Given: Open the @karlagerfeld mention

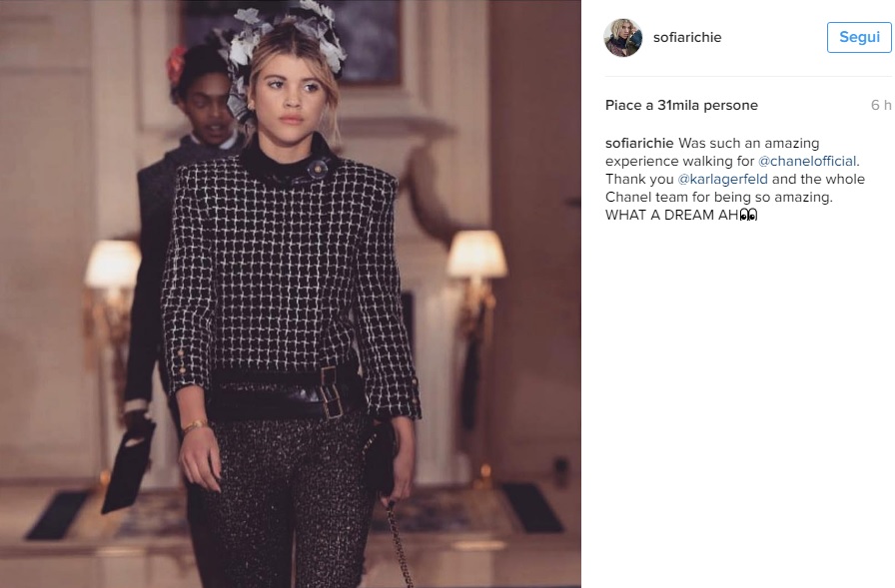Looking at the screenshot, I should pos(722,179).
